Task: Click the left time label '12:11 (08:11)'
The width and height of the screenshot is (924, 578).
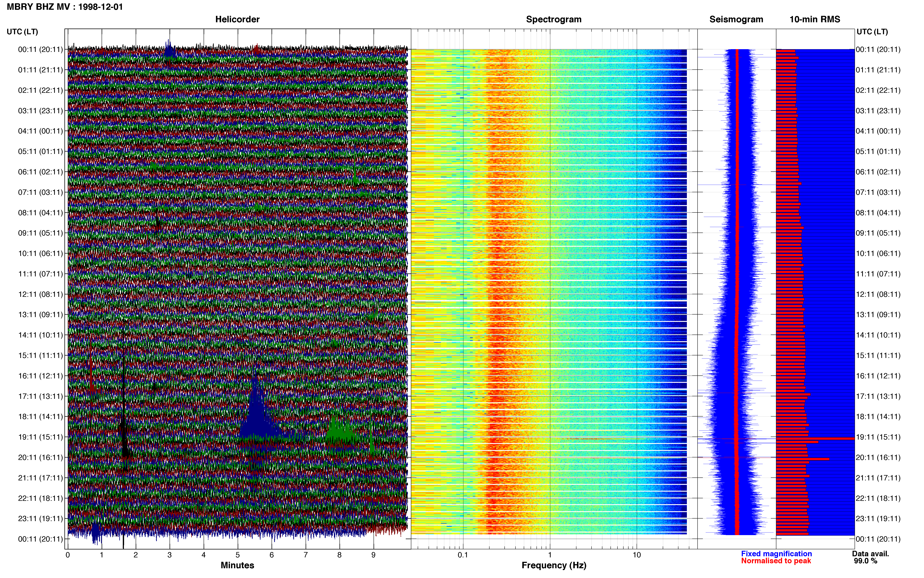Action: pyautogui.click(x=41, y=294)
